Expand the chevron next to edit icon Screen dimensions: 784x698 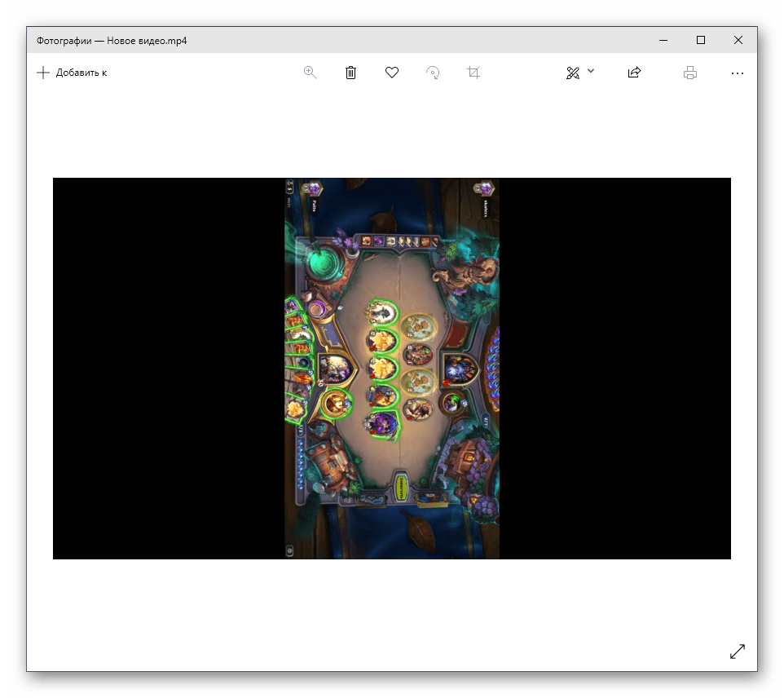click(x=591, y=72)
